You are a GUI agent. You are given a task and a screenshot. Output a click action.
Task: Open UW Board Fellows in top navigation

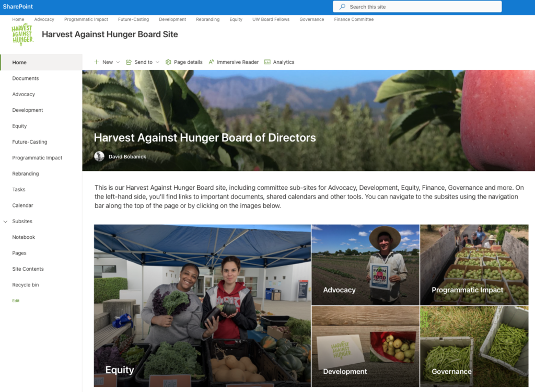(x=271, y=19)
